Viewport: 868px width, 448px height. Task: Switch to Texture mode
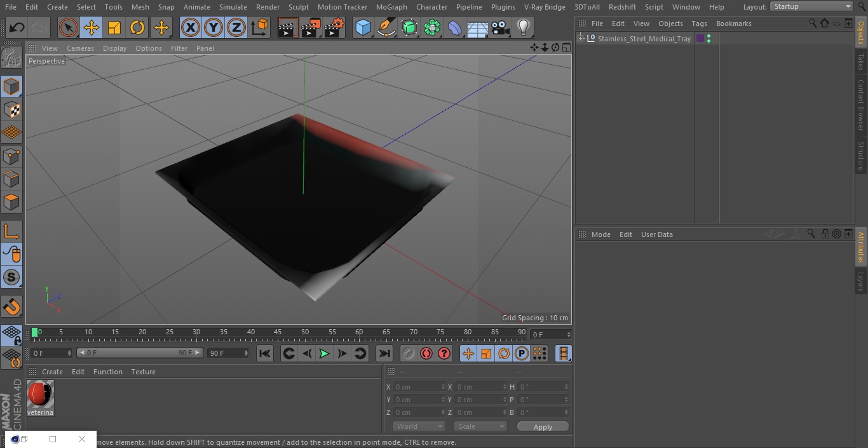11,109
